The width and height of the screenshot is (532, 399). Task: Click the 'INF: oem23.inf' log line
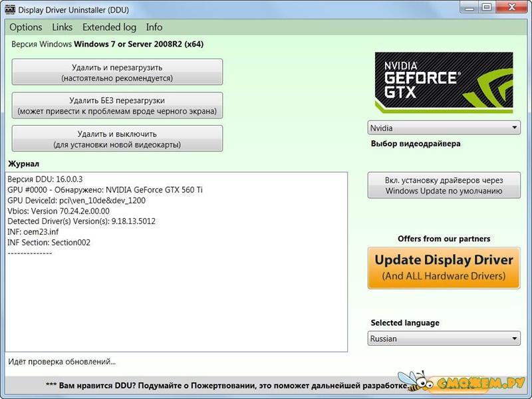coord(33,232)
